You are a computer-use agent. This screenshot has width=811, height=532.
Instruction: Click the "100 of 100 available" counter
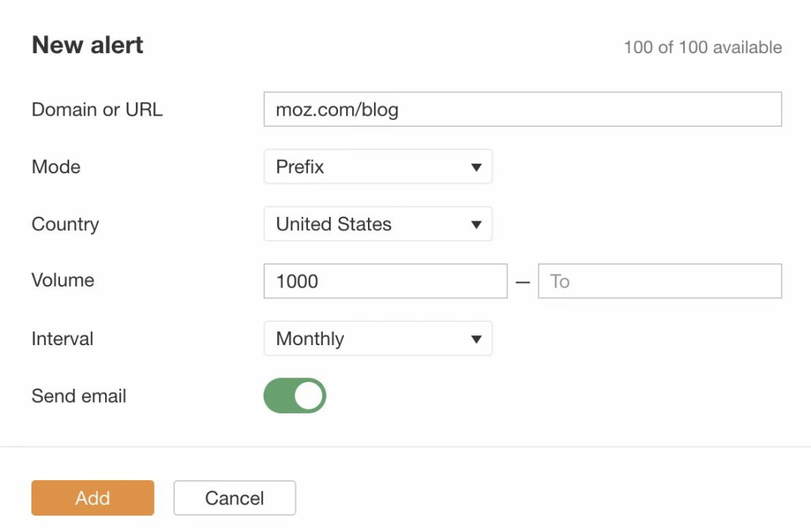point(702,47)
